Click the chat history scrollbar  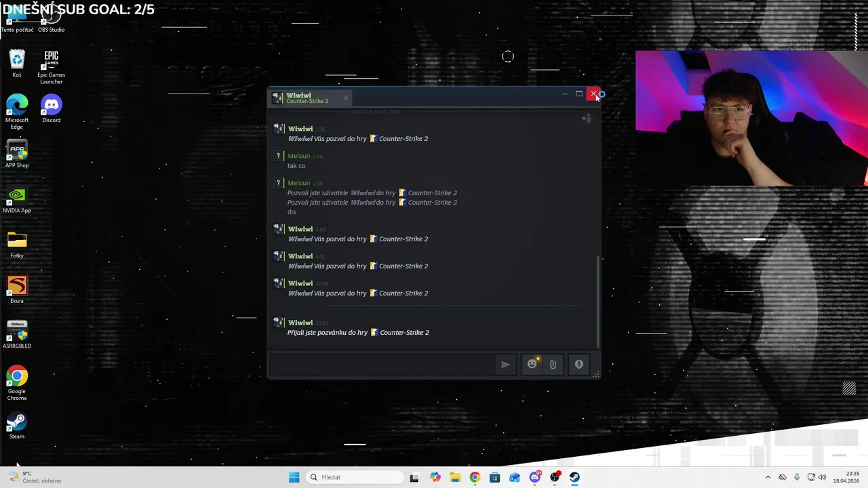[597, 302]
